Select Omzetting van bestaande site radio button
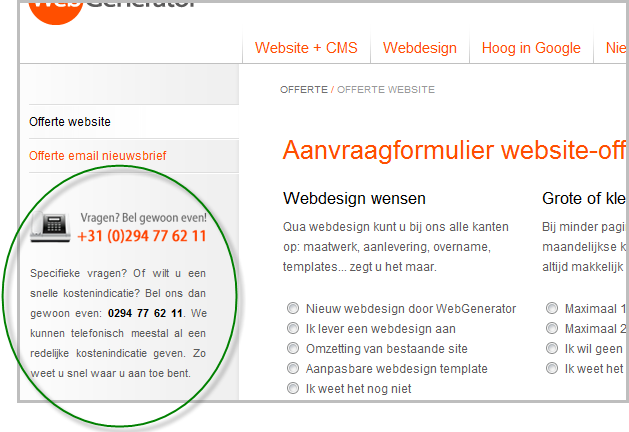 coord(293,349)
